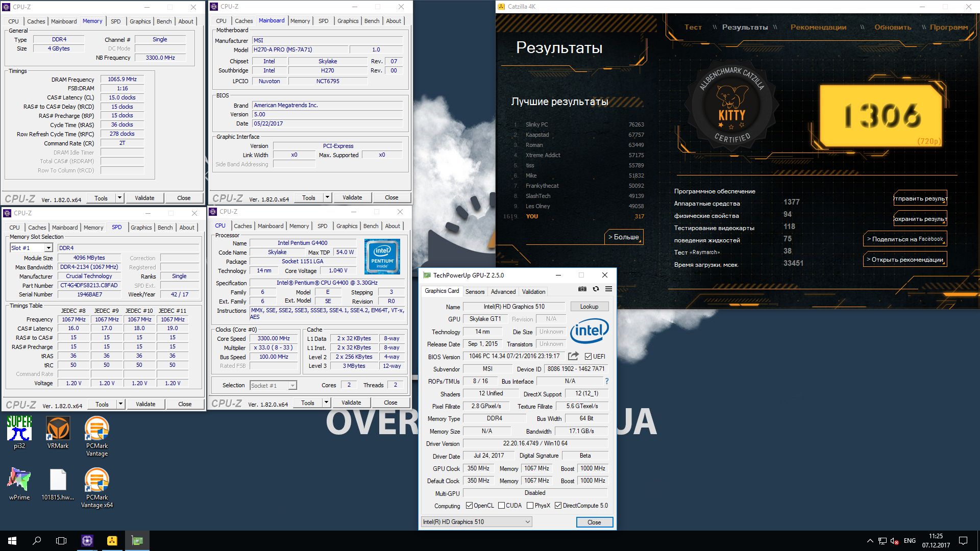Show hidden tray icons chevron
Viewport: 980px width, 551px height.
870,541
